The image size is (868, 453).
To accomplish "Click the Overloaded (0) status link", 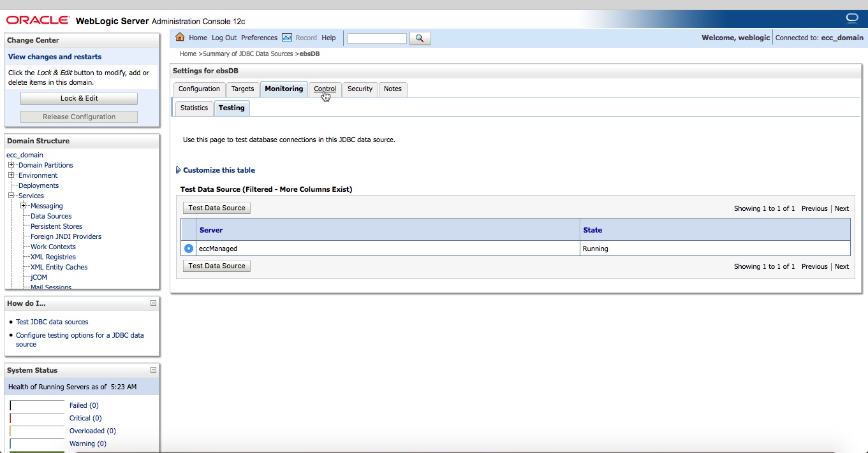I will pos(92,431).
